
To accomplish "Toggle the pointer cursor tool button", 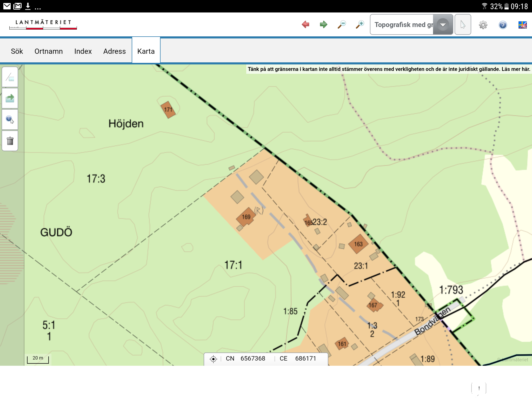I will coord(463,25).
